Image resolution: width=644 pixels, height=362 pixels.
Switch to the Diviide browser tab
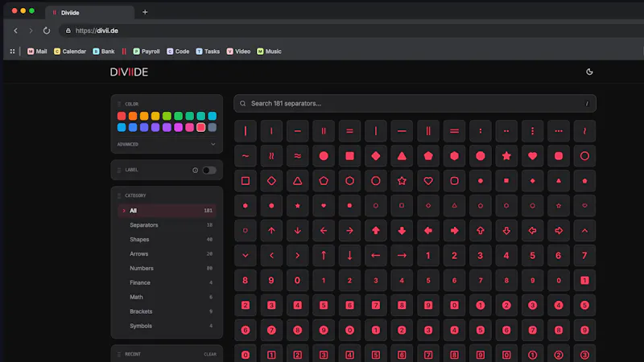tap(89, 13)
